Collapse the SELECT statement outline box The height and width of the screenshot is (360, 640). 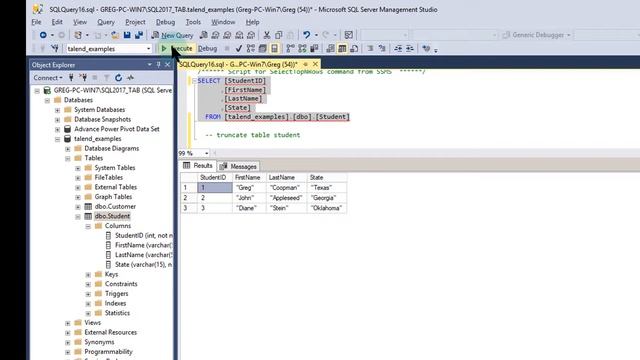194,81
